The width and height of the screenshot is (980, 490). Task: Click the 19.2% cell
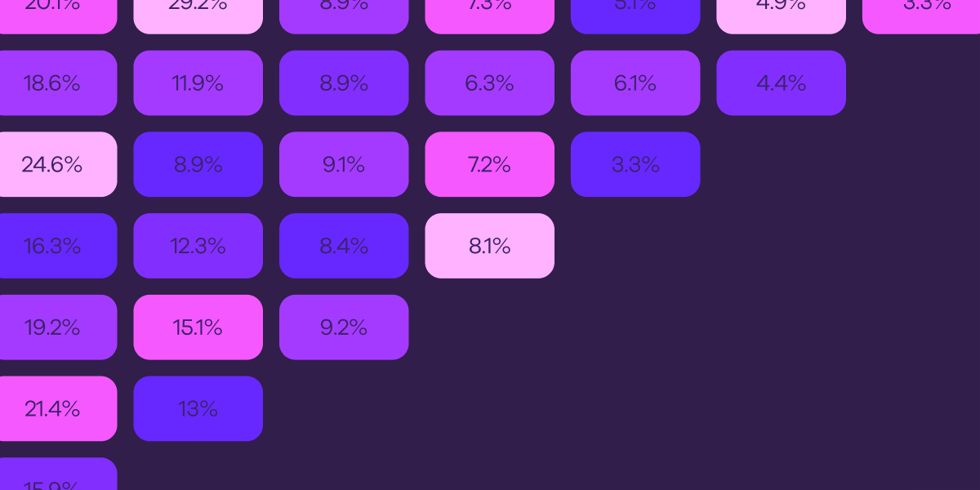52,327
